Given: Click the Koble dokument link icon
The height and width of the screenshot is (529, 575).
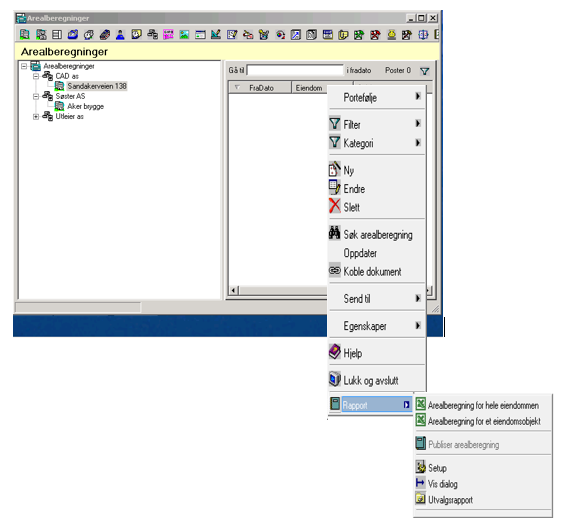Looking at the screenshot, I should click(334, 271).
